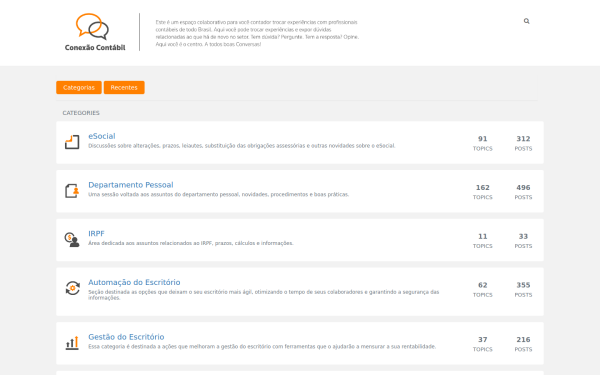Click the 312 posts count for eSocial

pyautogui.click(x=523, y=139)
